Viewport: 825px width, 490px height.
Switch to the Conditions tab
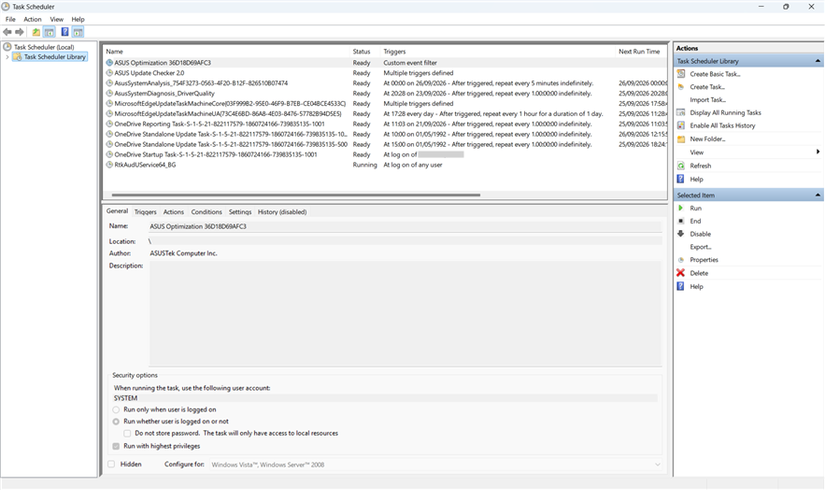(206, 212)
